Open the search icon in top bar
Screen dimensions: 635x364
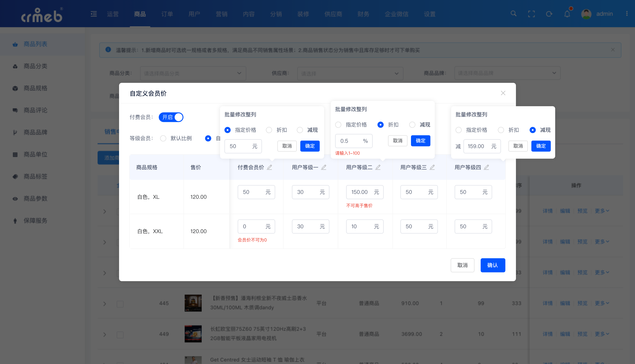tap(513, 13)
